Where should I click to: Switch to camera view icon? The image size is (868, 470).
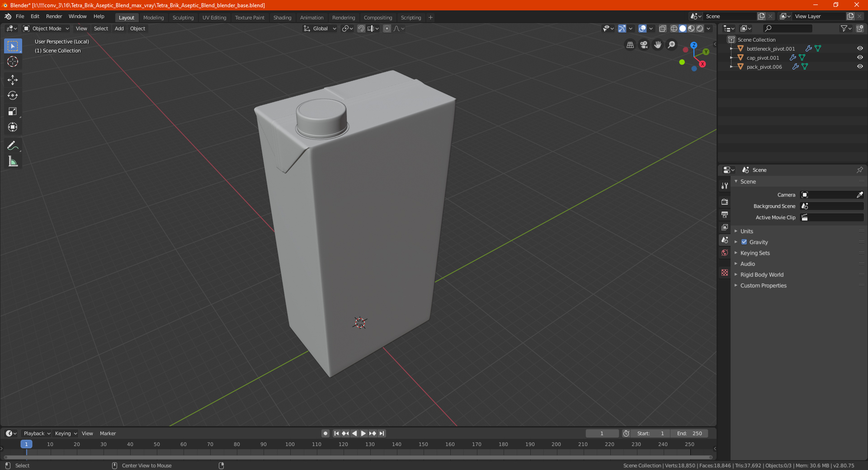[x=644, y=45]
